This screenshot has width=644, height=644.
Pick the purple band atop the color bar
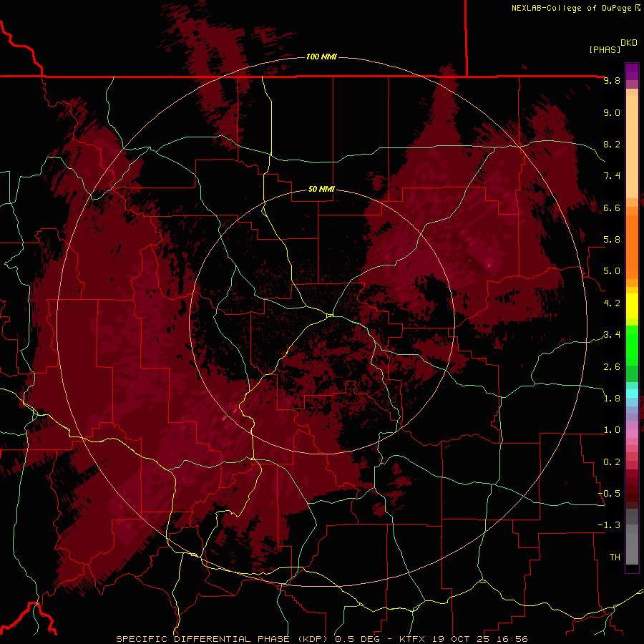[x=632, y=72]
